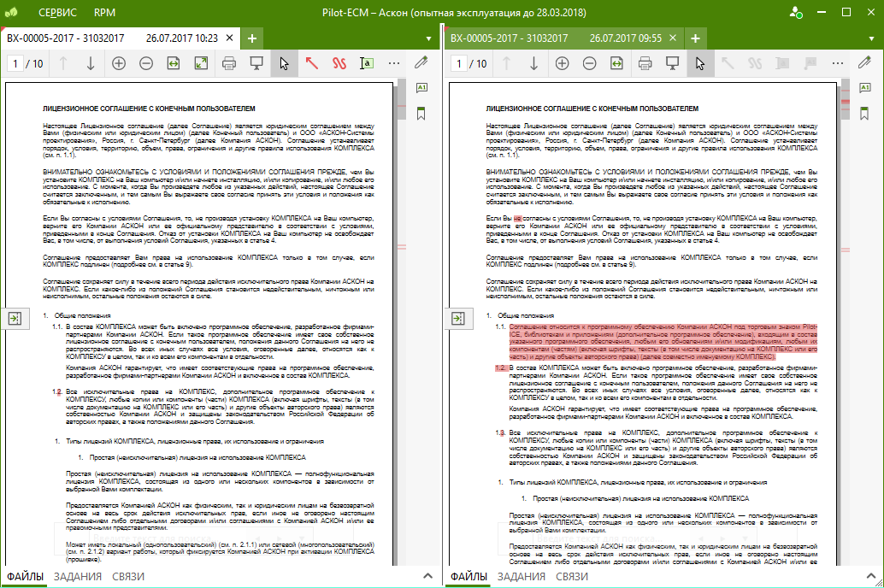Open the left pane tab list dropdown

tap(429, 39)
